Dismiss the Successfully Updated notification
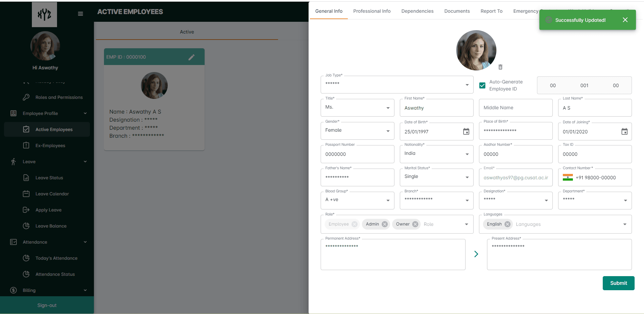The width and height of the screenshot is (644, 314). click(625, 20)
